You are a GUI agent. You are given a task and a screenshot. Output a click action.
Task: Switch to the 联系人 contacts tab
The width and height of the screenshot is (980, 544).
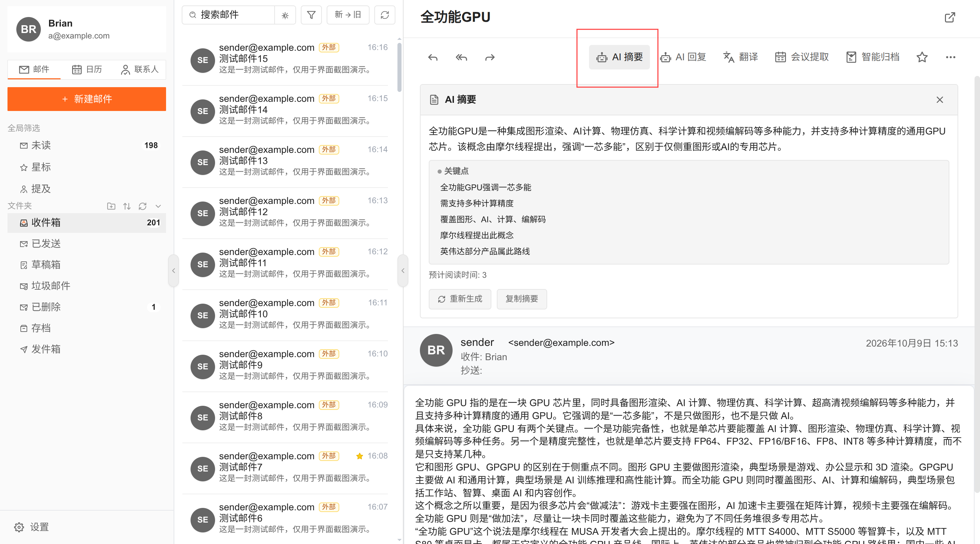coord(139,69)
